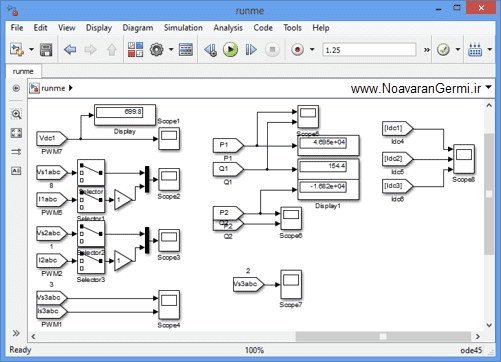Open the Analysis menu

(228, 28)
